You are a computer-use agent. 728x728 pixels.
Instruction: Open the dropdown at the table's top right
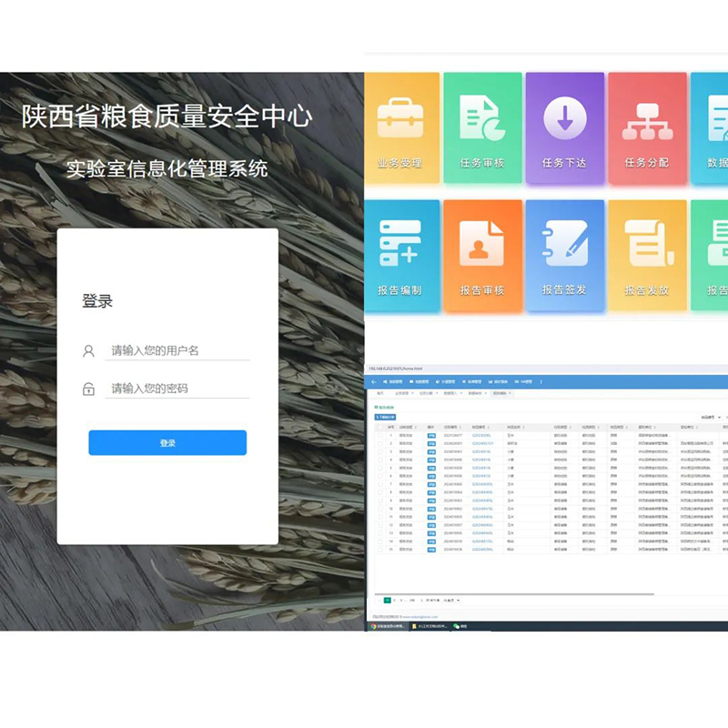[x=711, y=418]
